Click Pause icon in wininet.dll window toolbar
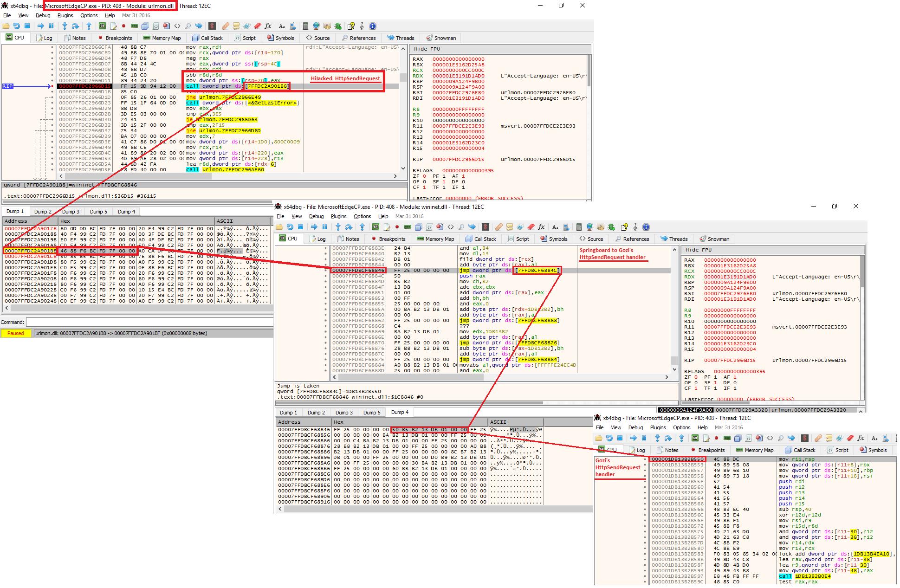Viewport: 900px width, 588px height. click(x=324, y=227)
